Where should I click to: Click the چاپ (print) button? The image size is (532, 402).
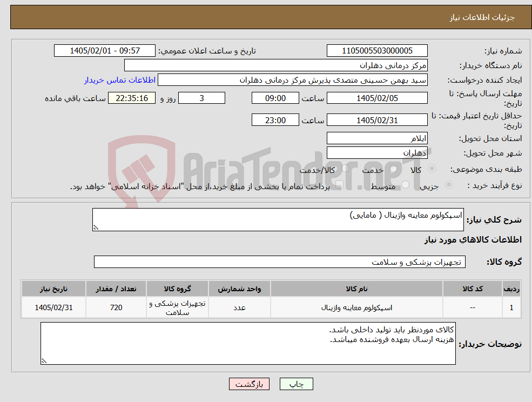pyautogui.click(x=296, y=384)
